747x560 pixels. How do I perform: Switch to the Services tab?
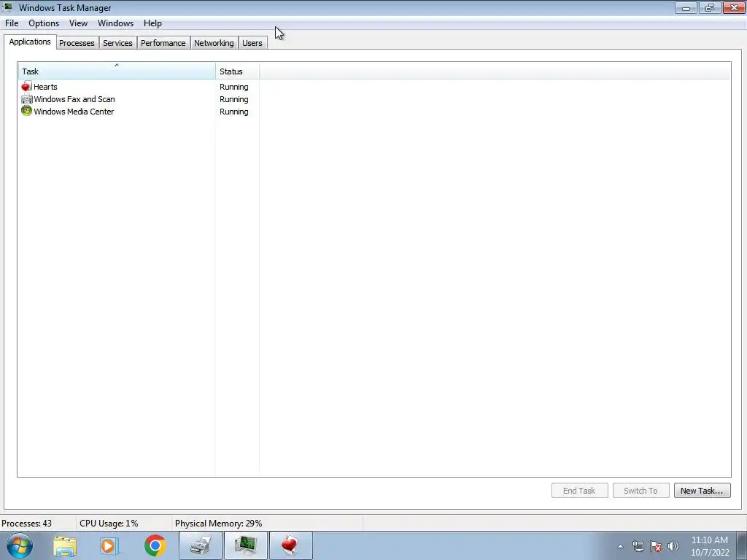[117, 43]
